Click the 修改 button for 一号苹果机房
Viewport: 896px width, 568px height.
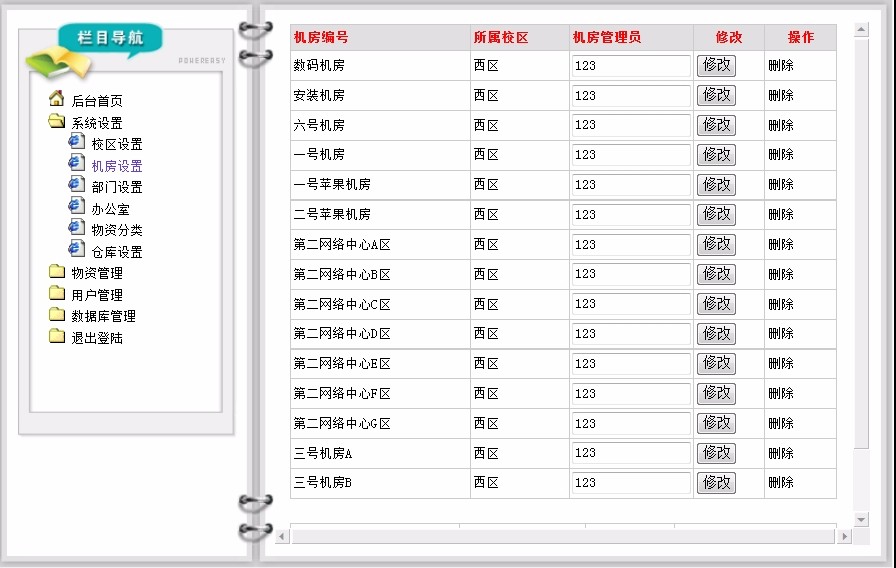[716, 185]
